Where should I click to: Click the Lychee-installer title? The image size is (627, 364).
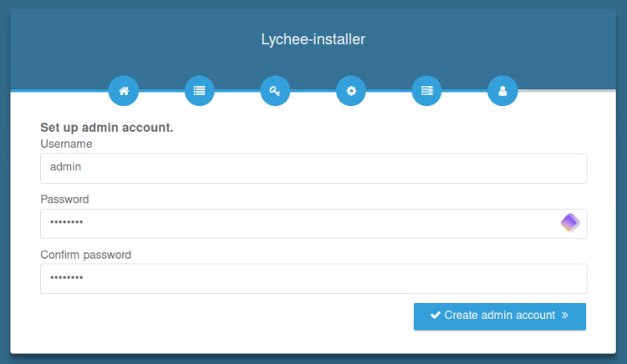point(313,38)
